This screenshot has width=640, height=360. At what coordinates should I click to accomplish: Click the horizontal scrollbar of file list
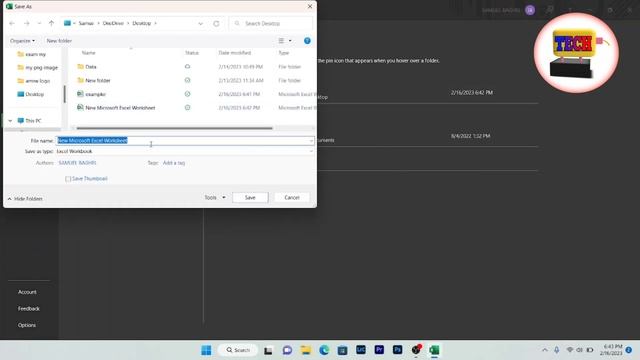click(175, 128)
